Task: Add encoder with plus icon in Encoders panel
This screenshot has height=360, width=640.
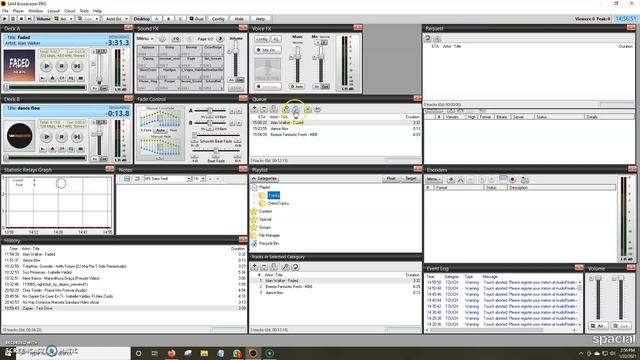Action: click(451, 180)
